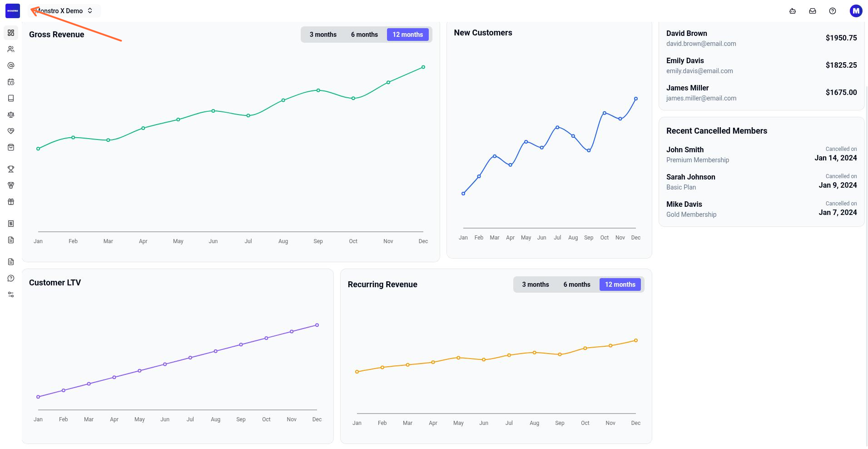Select 12 months tab for Recurring Revenue

tap(620, 284)
